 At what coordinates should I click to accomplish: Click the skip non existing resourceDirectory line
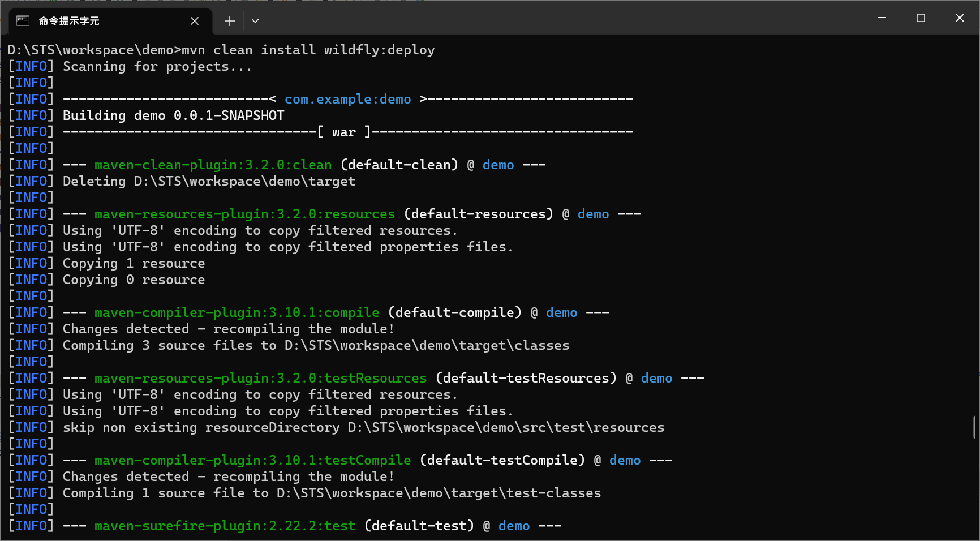(365, 427)
